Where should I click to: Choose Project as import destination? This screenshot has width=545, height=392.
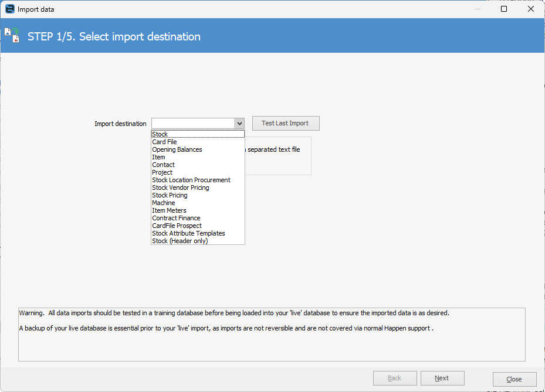tap(163, 172)
